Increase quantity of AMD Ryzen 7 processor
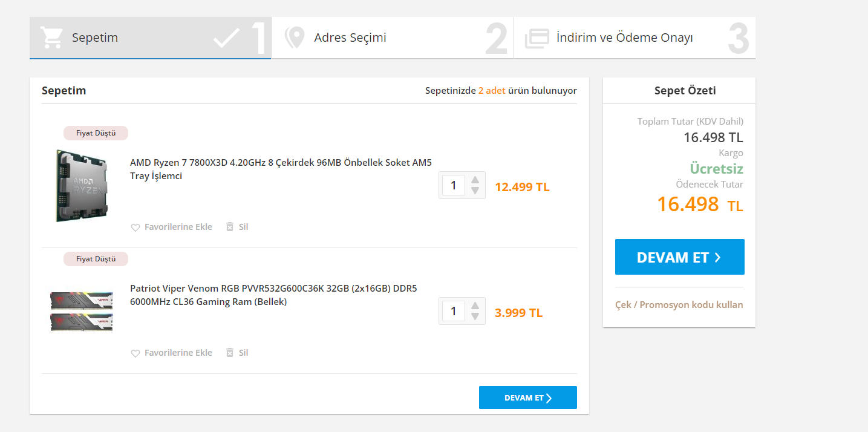This screenshot has width=868, height=432. (475, 180)
